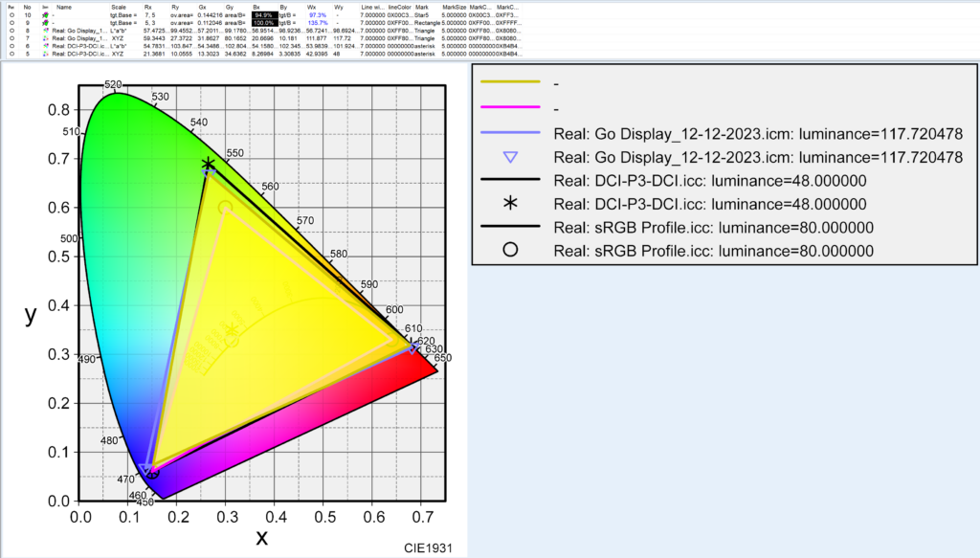
Task: Select row 6 Real: DCI-P3-DCI name
Action: pos(80,46)
